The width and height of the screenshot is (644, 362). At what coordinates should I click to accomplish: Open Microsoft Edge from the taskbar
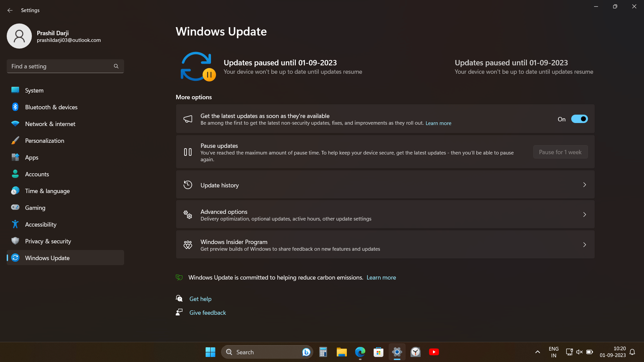point(360,352)
